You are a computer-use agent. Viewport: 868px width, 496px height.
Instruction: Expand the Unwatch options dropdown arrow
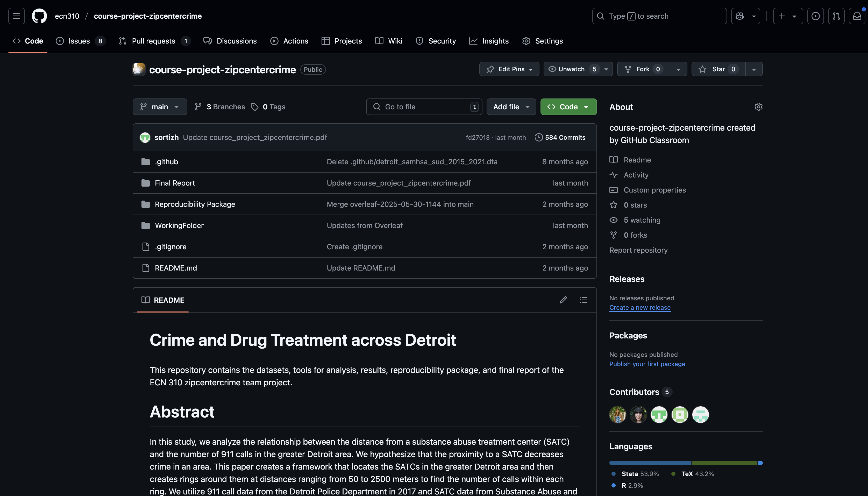pyautogui.click(x=606, y=69)
